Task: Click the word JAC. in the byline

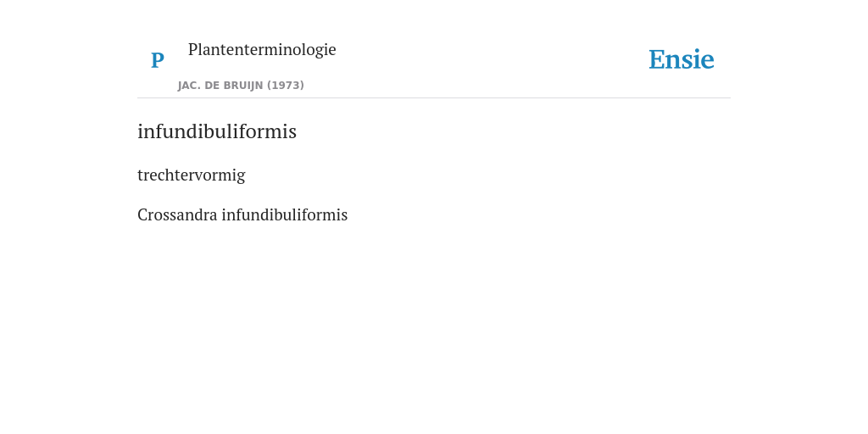Action: (190, 86)
